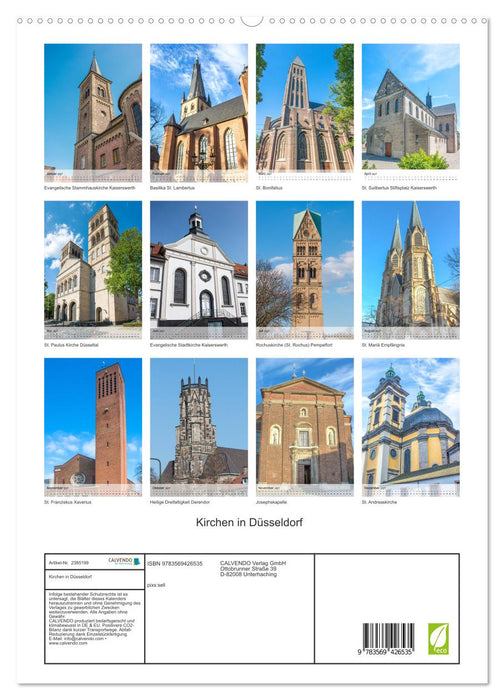Viewport: 504px width, 700px height.
Task: Click caption 'St. Suitbertus Stiftsplatz Kaiserswerth'
Action: (x=399, y=188)
